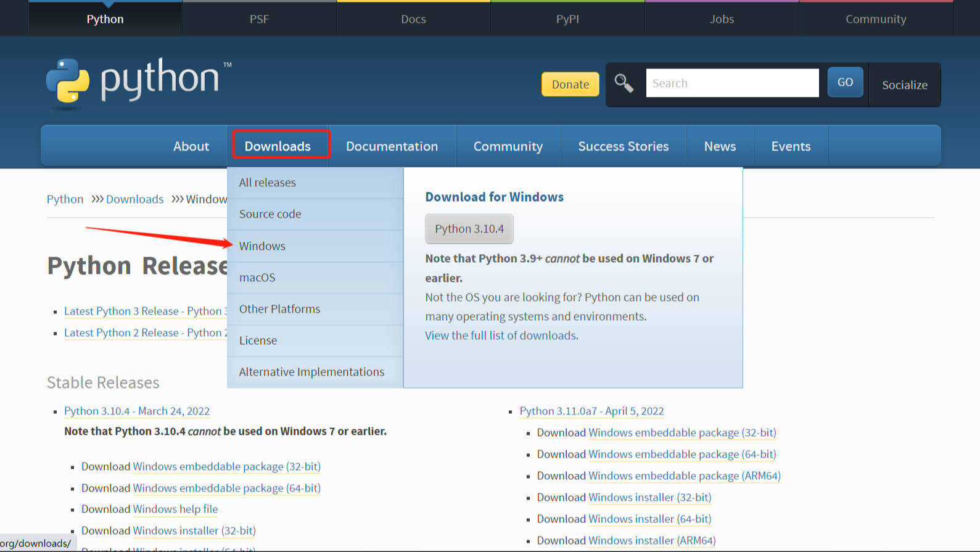
Task: Open the Success Stories navigation item
Action: pyautogui.click(x=623, y=146)
